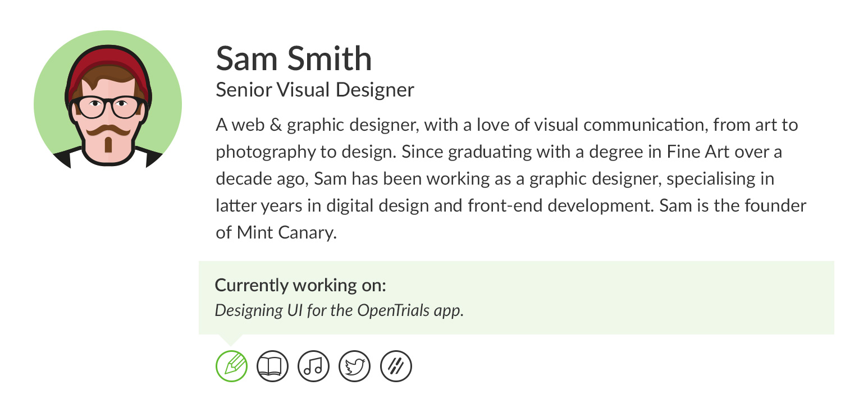This screenshot has width=868, height=408.
Task: Click the Currently working on heading
Action: click(300, 285)
